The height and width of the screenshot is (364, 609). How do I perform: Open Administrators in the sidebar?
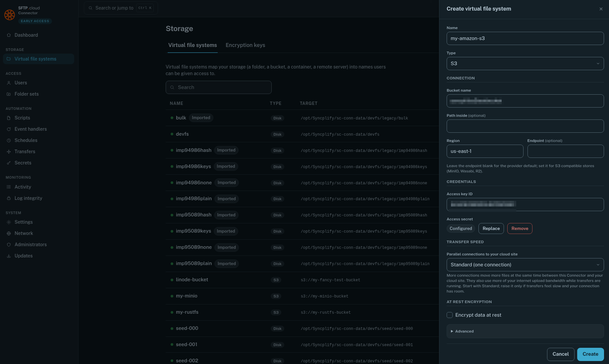point(38,245)
